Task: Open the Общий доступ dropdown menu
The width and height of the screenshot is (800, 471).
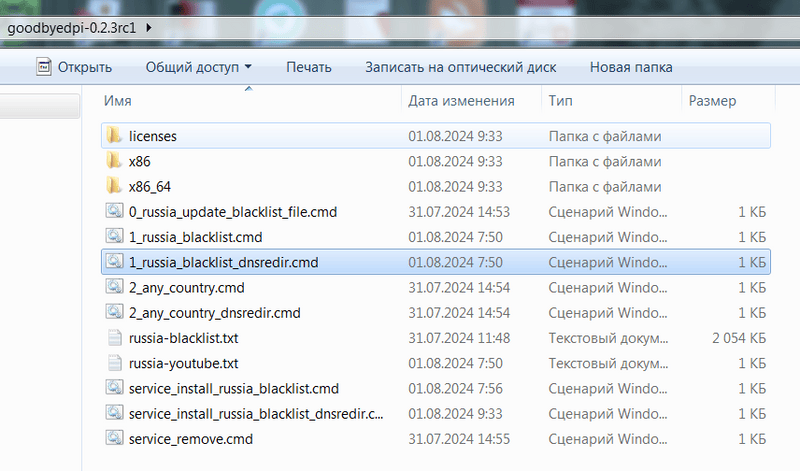Action: click(198, 67)
